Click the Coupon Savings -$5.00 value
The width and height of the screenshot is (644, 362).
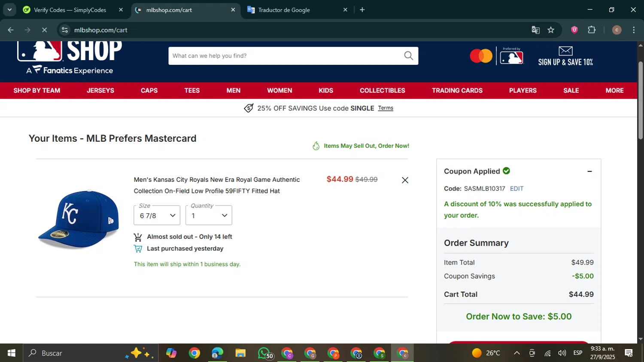tap(583, 277)
